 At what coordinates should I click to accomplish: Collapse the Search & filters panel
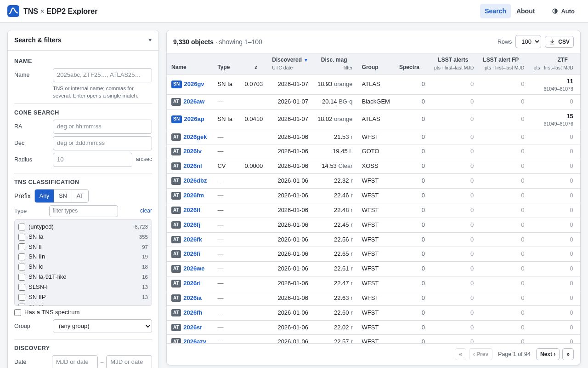point(150,40)
